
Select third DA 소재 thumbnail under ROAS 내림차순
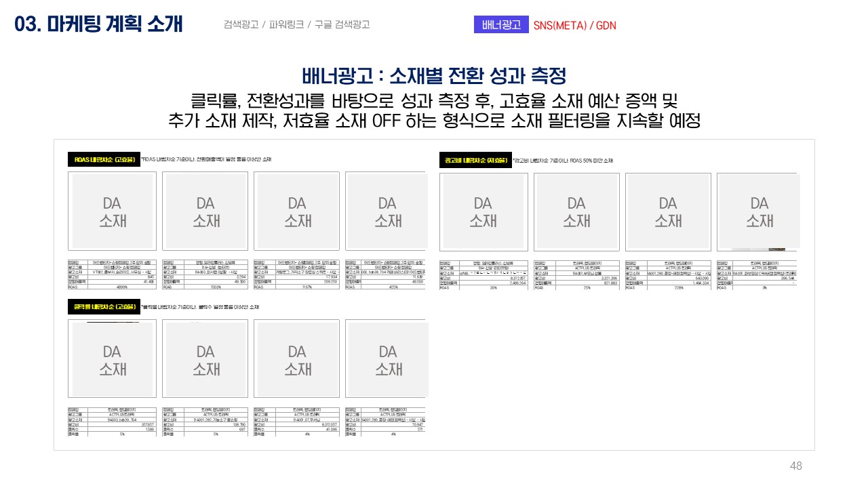click(297, 211)
